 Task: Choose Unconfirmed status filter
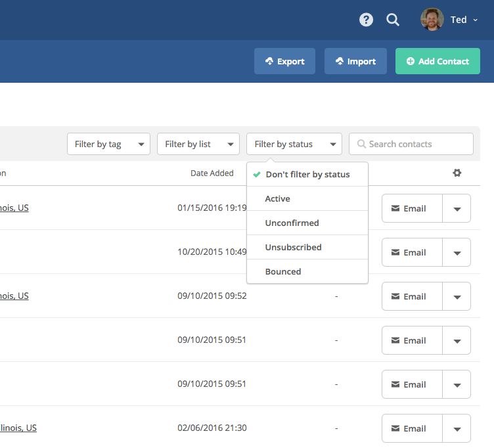click(x=292, y=223)
